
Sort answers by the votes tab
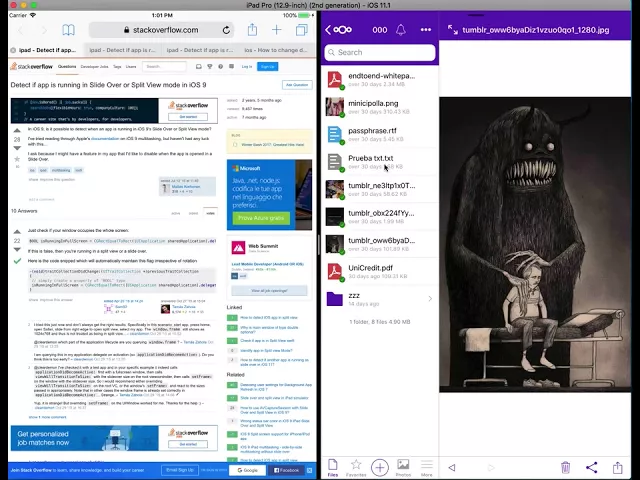pyautogui.click(x=210, y=213)
